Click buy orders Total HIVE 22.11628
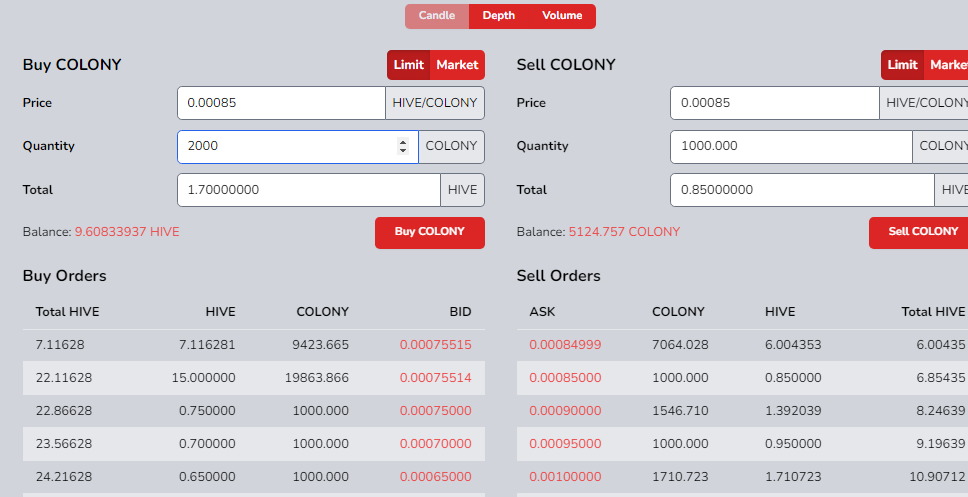968x497 pixels. click(x=64, y=378)
